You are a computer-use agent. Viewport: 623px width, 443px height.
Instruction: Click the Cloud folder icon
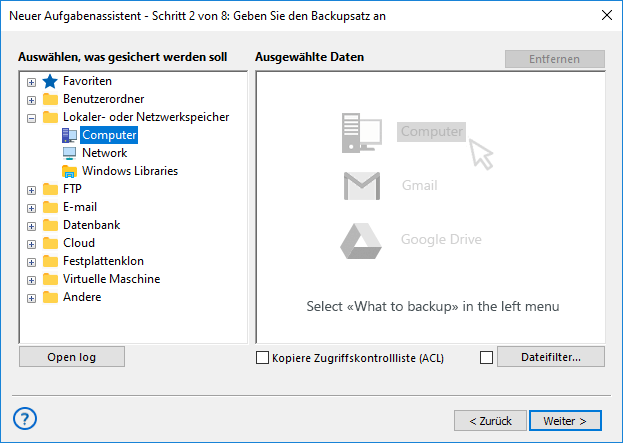click(x=50, y=243)
